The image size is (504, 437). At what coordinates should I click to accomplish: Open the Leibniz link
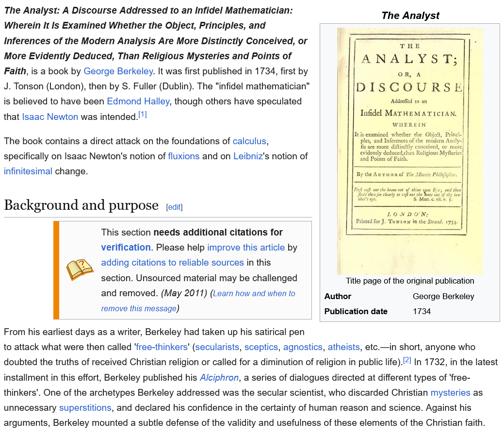[248, 156]
